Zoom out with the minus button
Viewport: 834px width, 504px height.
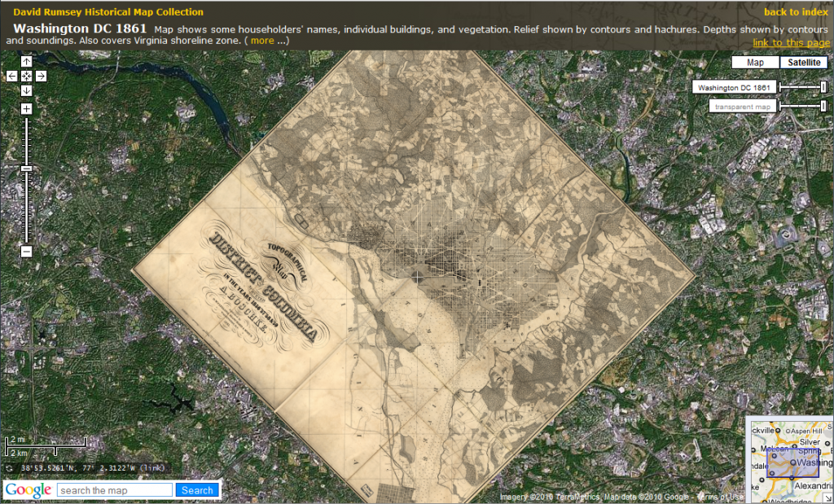[x=27, y=252]
